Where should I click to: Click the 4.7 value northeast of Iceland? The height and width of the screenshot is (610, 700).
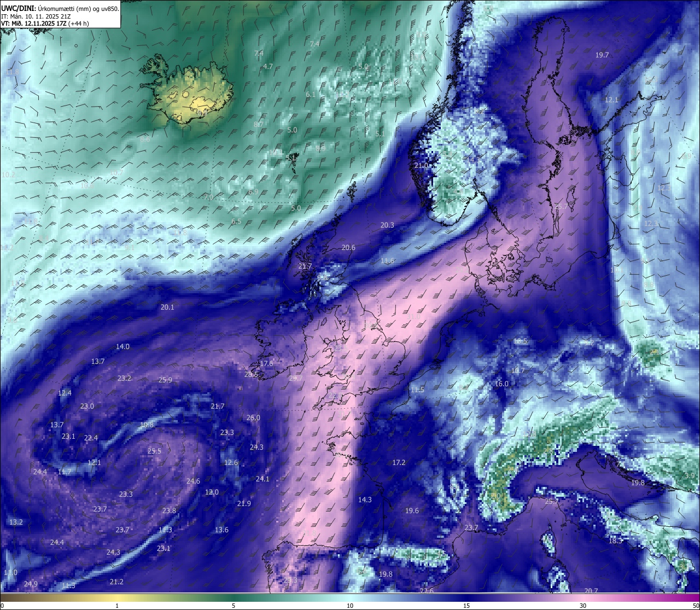click(x=268, y=66)
